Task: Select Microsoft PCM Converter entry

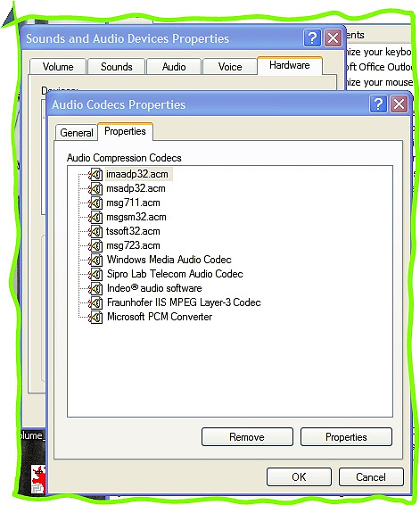Action: (160, 317)
